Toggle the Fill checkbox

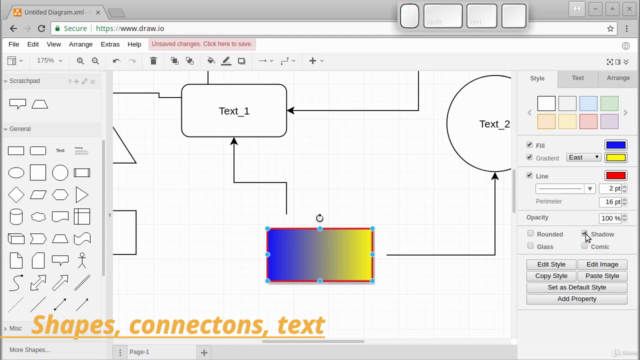pyautogui.click(x=529, y=144)
